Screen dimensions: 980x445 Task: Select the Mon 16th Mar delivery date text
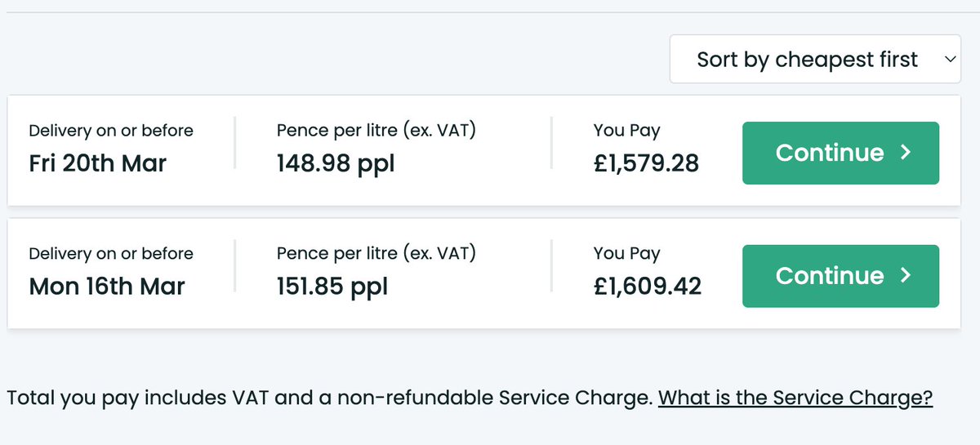[x=107, y=287]
